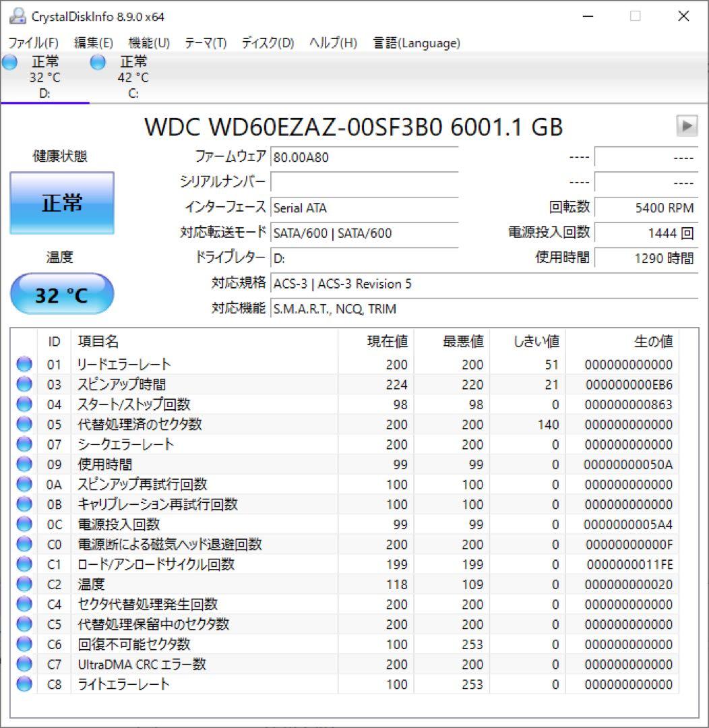Screen dimensions: 709x728
Task: Click the blue status dot beside リードエラーレート
Action: (24, 365)
